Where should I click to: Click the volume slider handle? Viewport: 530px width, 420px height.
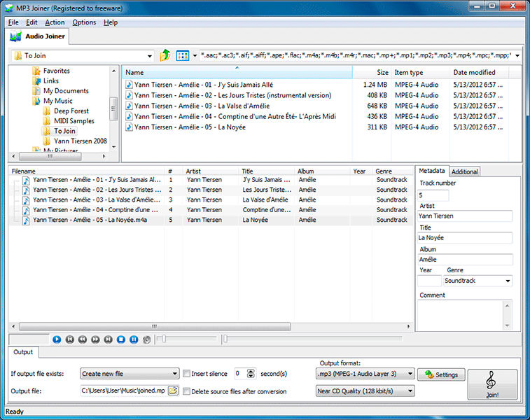[x=164, y=339]
